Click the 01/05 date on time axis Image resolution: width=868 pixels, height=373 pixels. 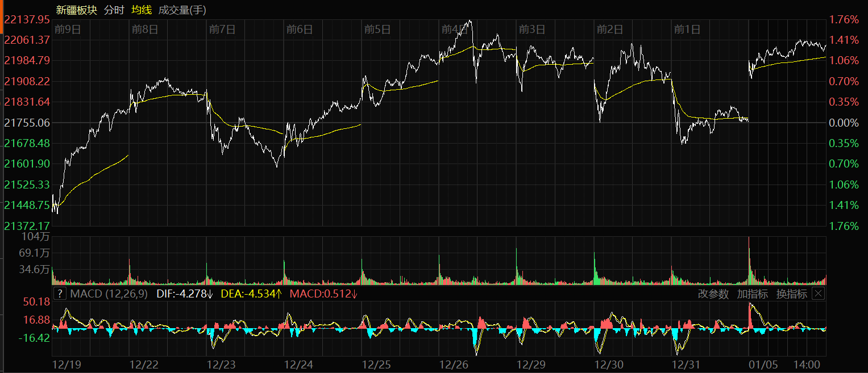(x=763, y=364)
